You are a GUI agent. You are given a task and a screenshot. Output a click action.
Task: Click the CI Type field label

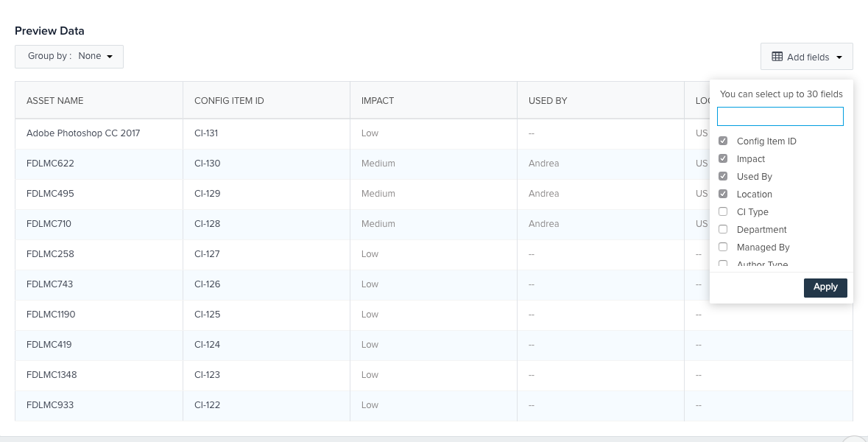pyautogui.click(x=752, y=212)
